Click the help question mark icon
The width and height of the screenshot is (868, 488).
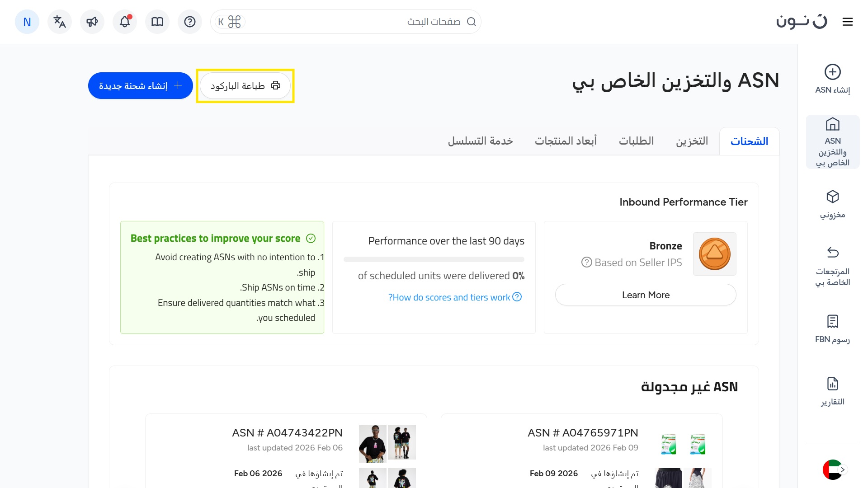(190, 22)
